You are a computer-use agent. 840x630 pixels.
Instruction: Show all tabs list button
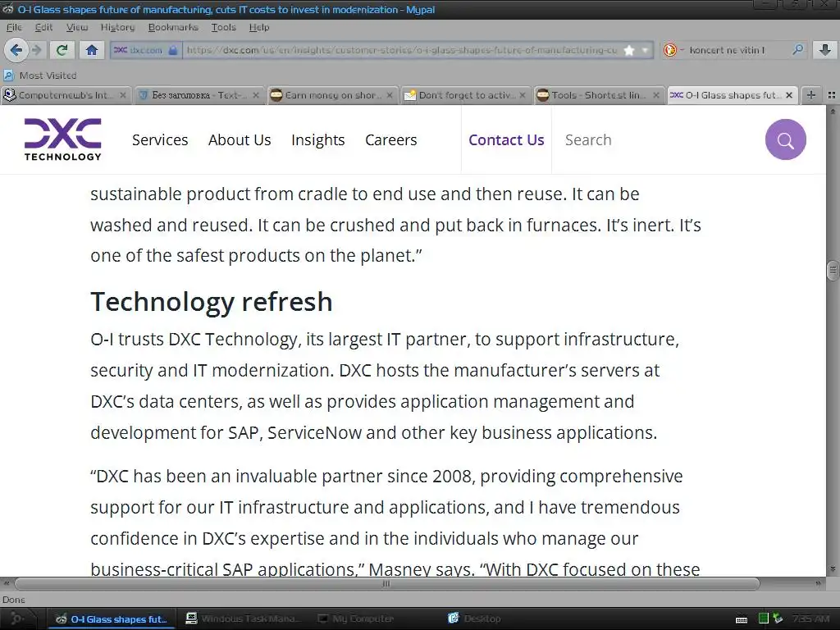[832, 95]
